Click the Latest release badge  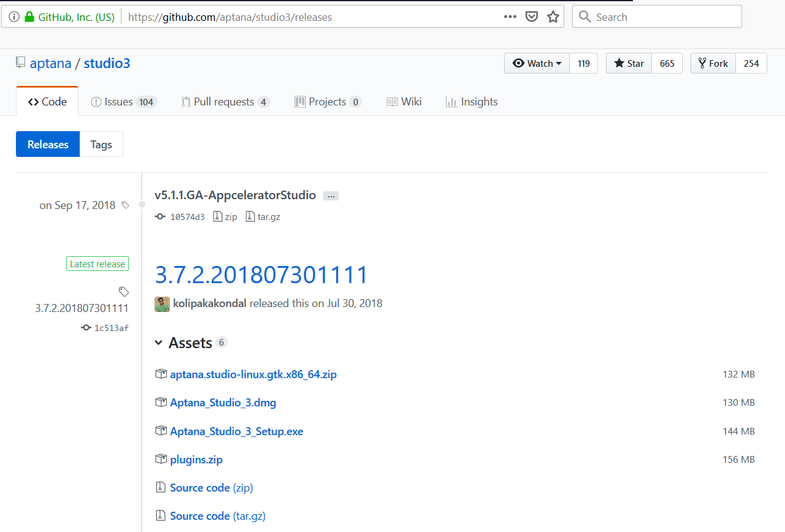pyautogui.click(x=98, y=264)
